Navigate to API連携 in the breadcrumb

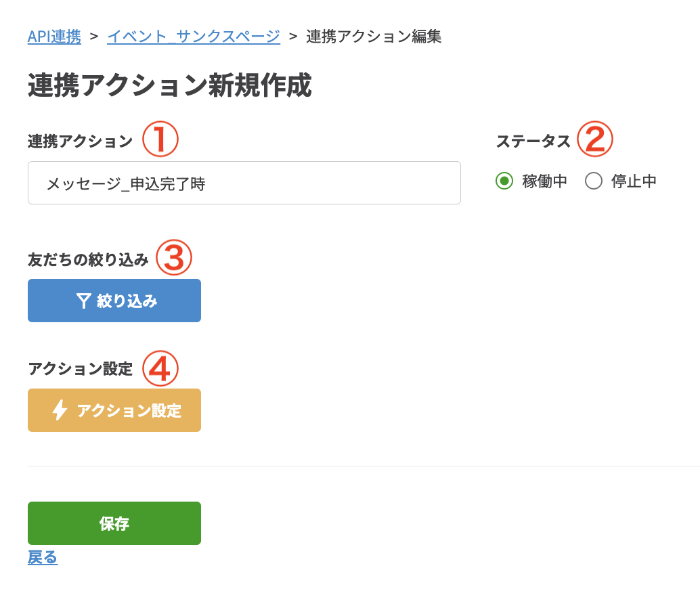click(x=54, y=37)
